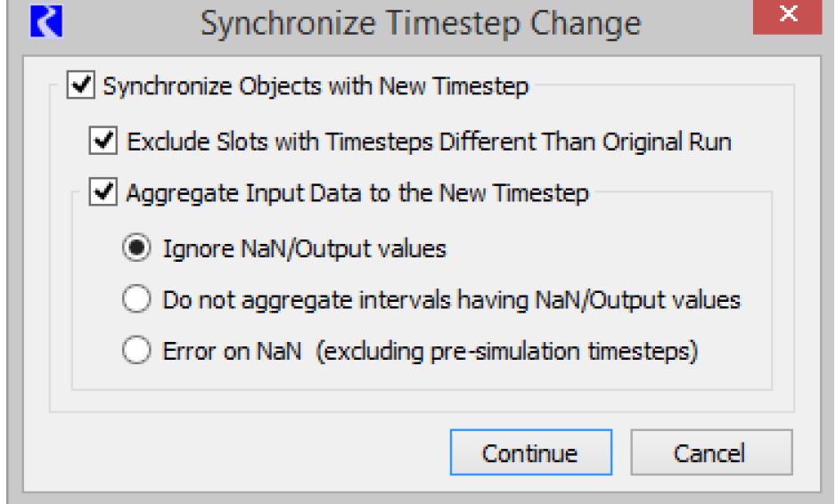Click the 'Exclude Slots with Timesteps Different' label text

coord(429,141)
